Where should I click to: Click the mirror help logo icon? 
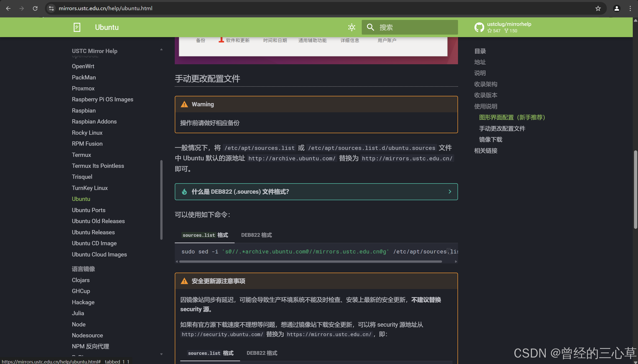77,27
